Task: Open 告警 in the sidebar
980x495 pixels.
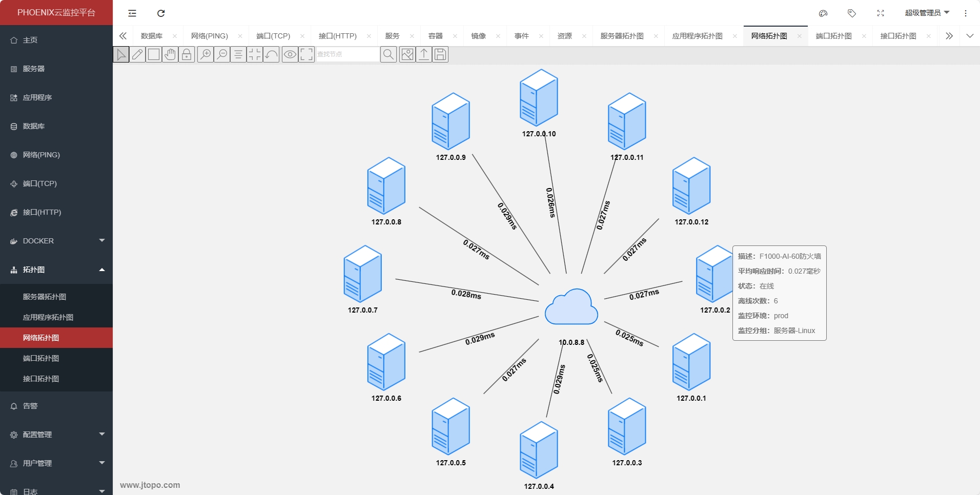Action: pyautogui.click(x=56, y=406)
